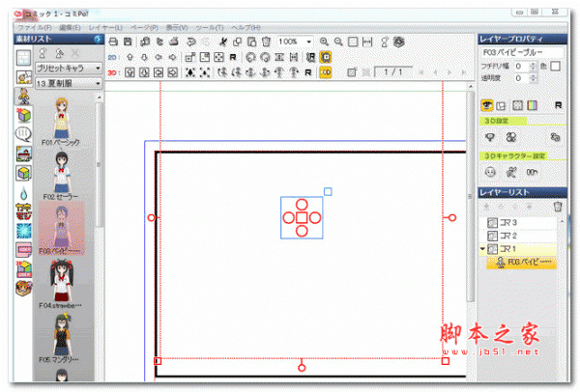Click the white border color swatch
This screenshot has width=580, height=392.
[555, 65]
